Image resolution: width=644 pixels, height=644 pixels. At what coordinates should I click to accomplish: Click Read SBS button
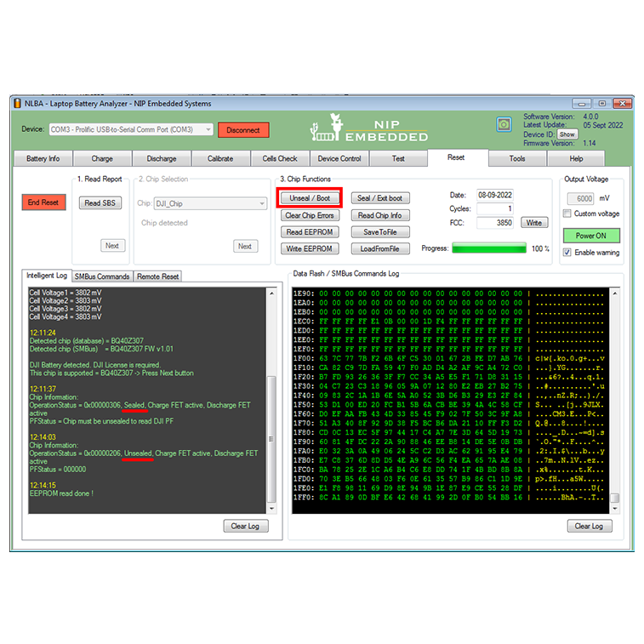pos(100,202)
